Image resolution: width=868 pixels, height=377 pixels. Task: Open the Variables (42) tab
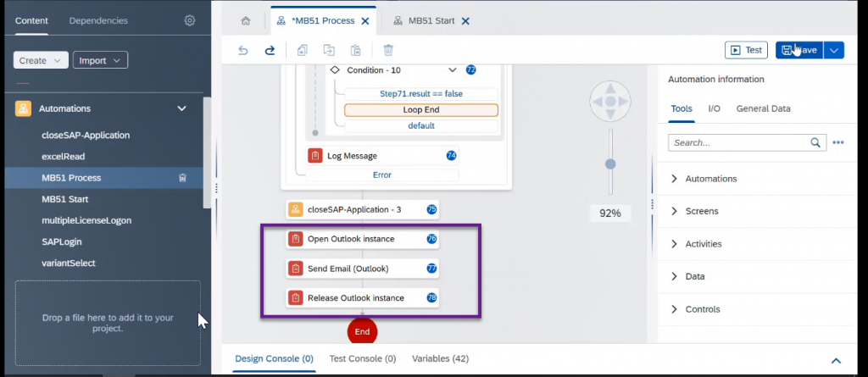coord(440,358)
